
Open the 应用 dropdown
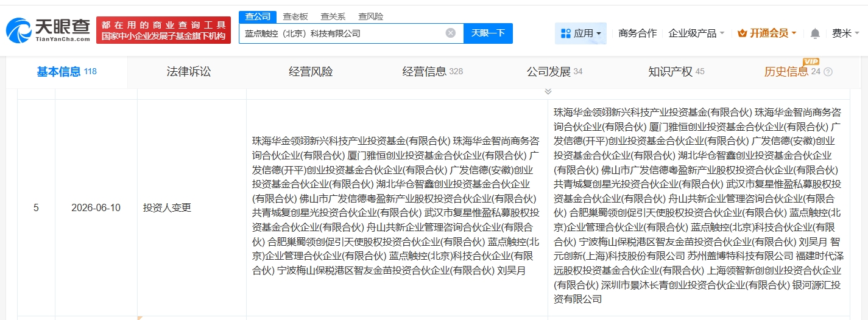coord(580,33)
